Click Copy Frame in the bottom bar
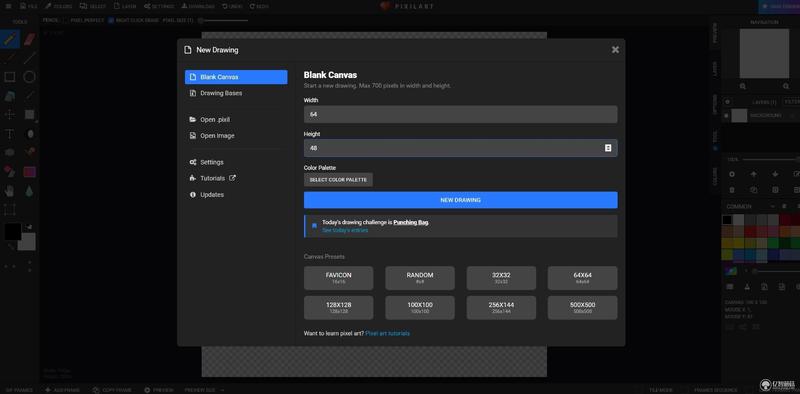Image resolution: width=800 pixels, height=394 pixels. click(x=113, y=390)
